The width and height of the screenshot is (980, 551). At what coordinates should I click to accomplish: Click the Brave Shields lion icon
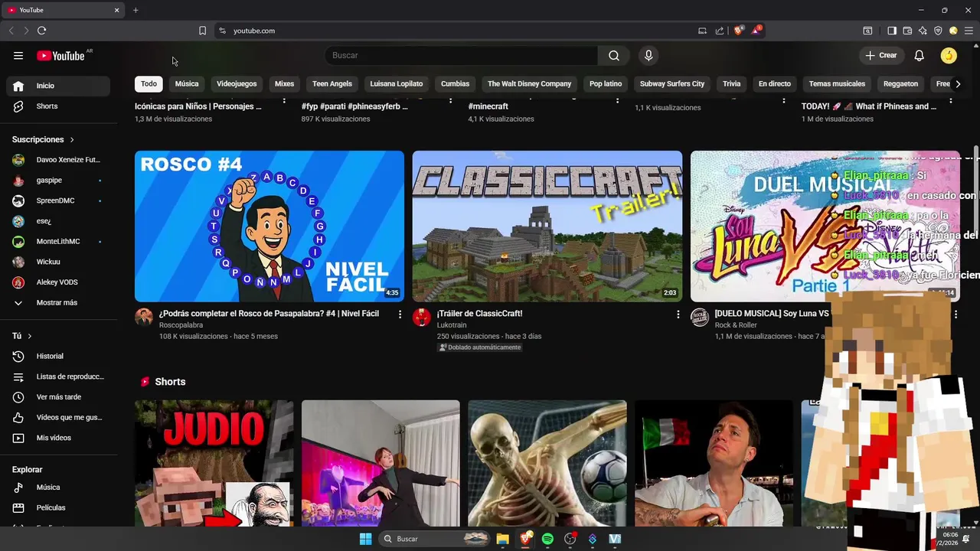[x=739, y=31]
